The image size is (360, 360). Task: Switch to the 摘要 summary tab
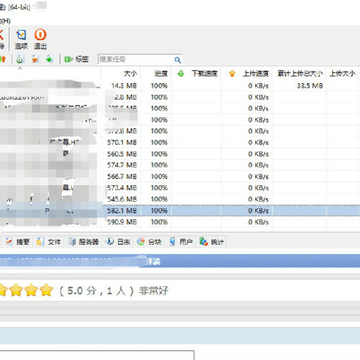(18, 242)
